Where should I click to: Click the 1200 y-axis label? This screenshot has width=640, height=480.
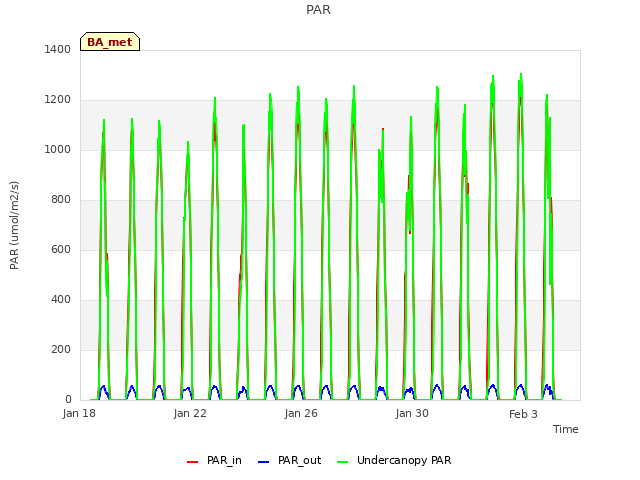tap(58, 100)
